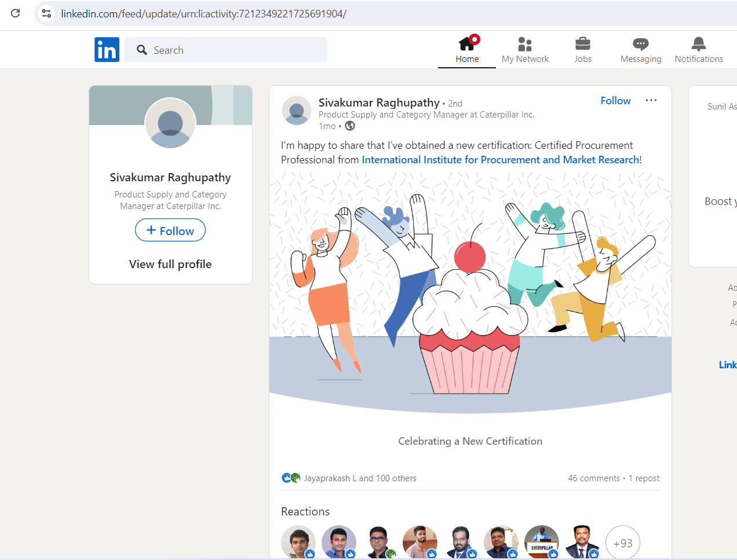The width and height of the screenshot is (737, 560).
Task: Open the Jobs tab
Action: 583,49
